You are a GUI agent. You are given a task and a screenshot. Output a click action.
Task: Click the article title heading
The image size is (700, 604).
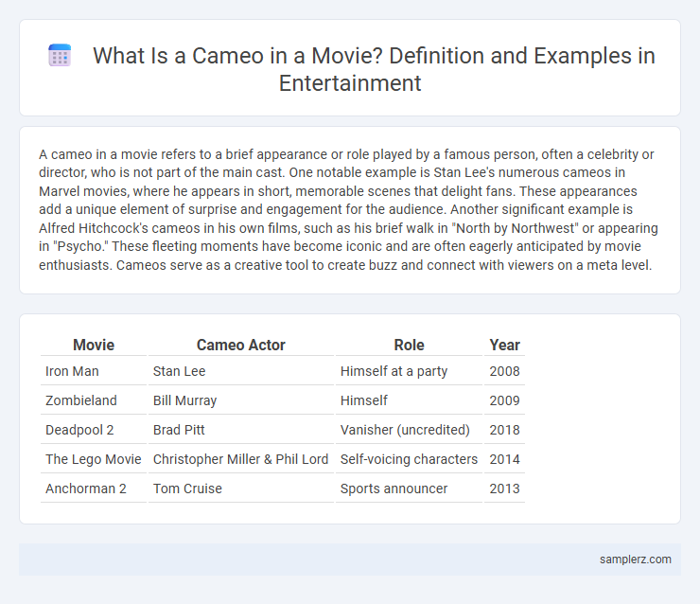(x=374, y=69)
